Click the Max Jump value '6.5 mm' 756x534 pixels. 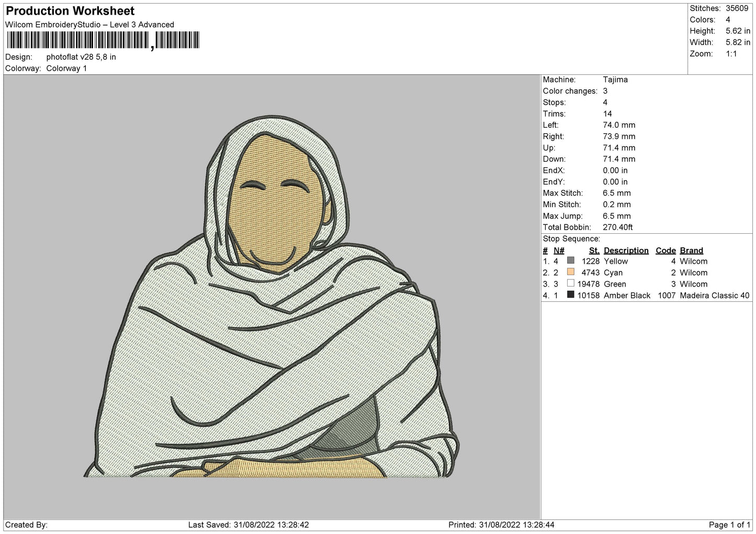[617, 216]
